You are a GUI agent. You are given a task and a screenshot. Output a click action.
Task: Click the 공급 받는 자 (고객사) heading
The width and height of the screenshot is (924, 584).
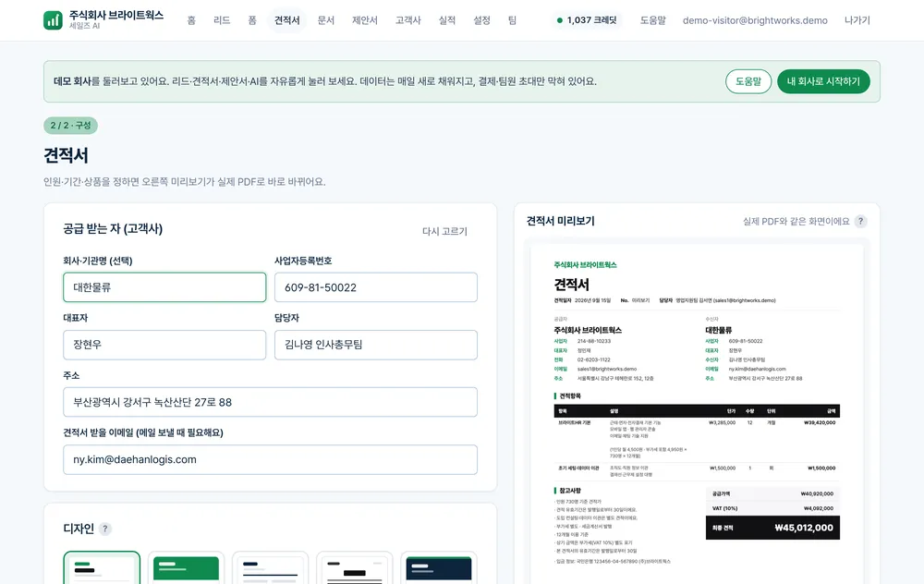point(113,228)
